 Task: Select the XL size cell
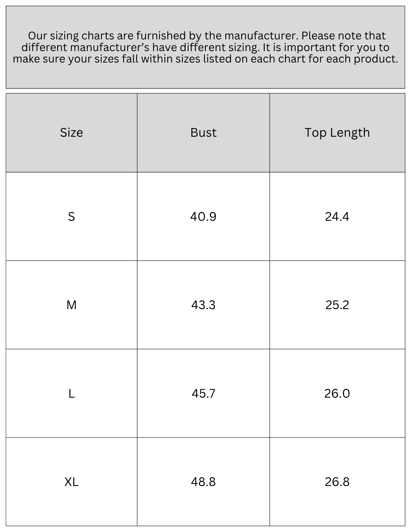click(x=71, y=482)
